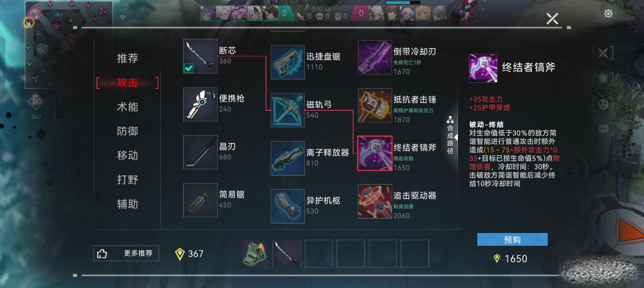This screenshot has height=288, width=644.
Task: Close the shop with the X
Action: point(552,19)
